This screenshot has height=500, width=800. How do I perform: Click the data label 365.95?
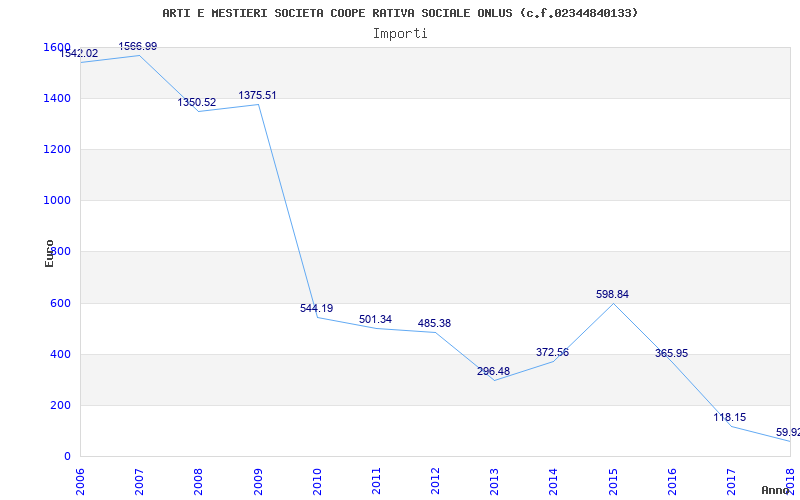tap(671, 353)
